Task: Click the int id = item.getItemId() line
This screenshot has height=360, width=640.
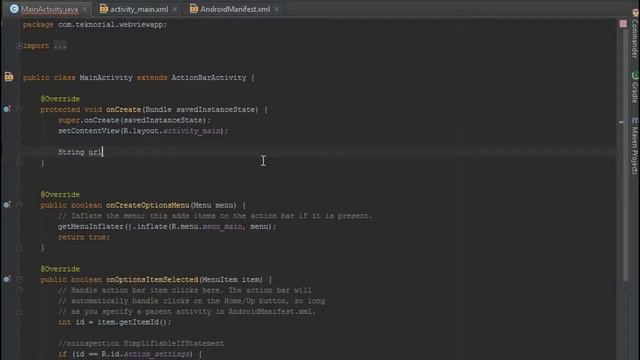Action: 114,322
